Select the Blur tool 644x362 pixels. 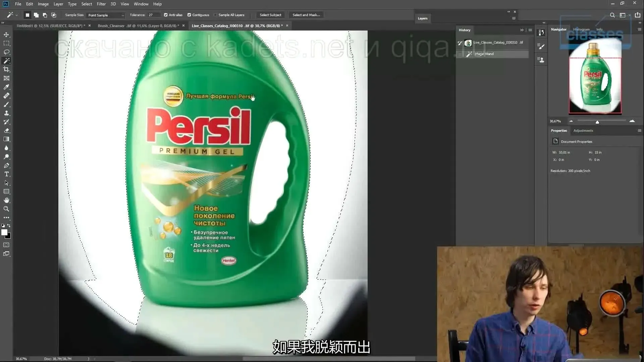tap(6, 148)
